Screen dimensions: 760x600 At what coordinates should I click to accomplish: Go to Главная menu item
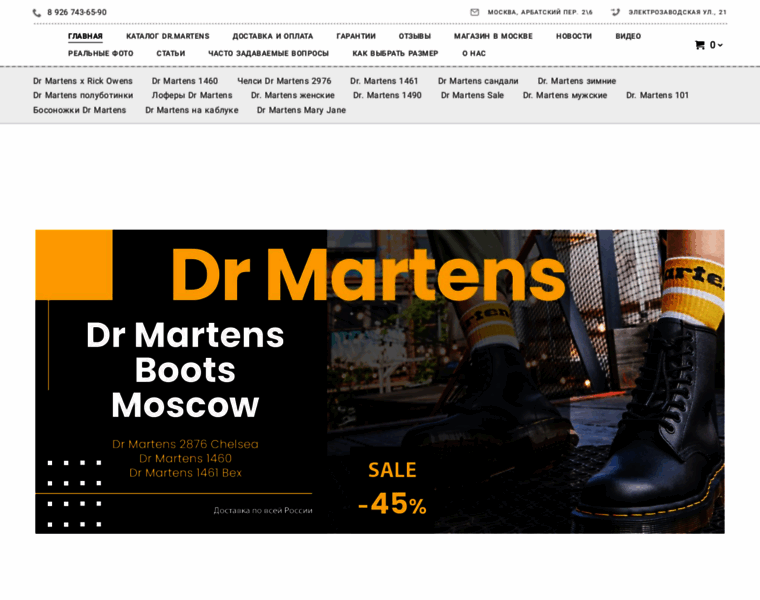pyautogui.click(x=85, y=36)
